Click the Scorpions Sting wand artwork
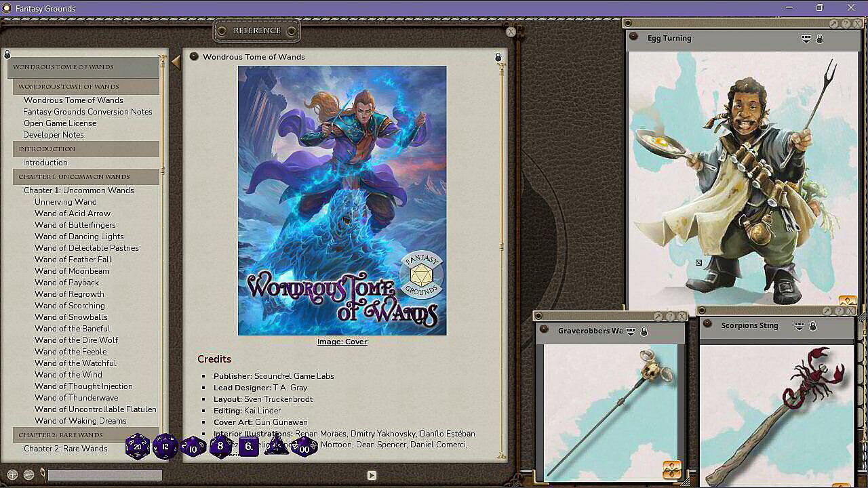This screenshot has height=488, width=868. (x=777, y=416)
